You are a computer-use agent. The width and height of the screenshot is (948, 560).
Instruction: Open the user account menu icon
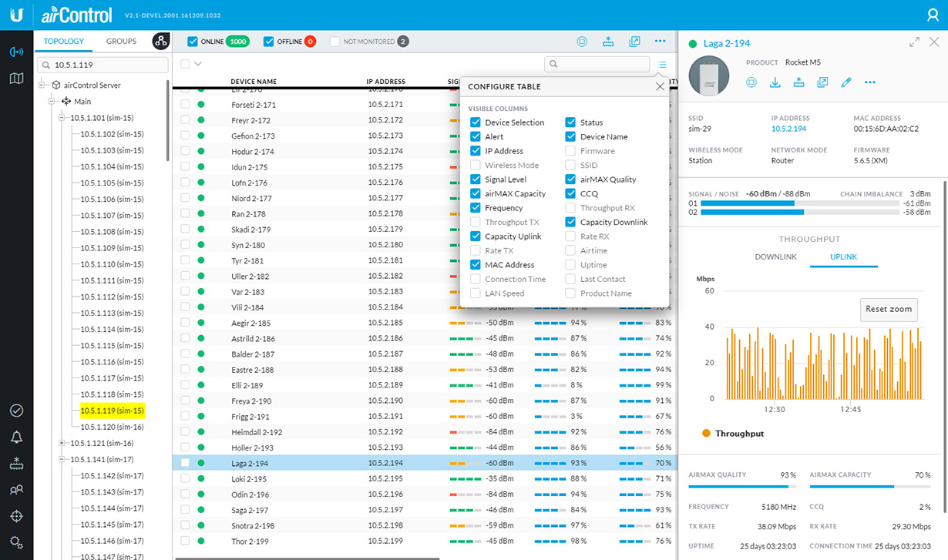coord(932,15)
